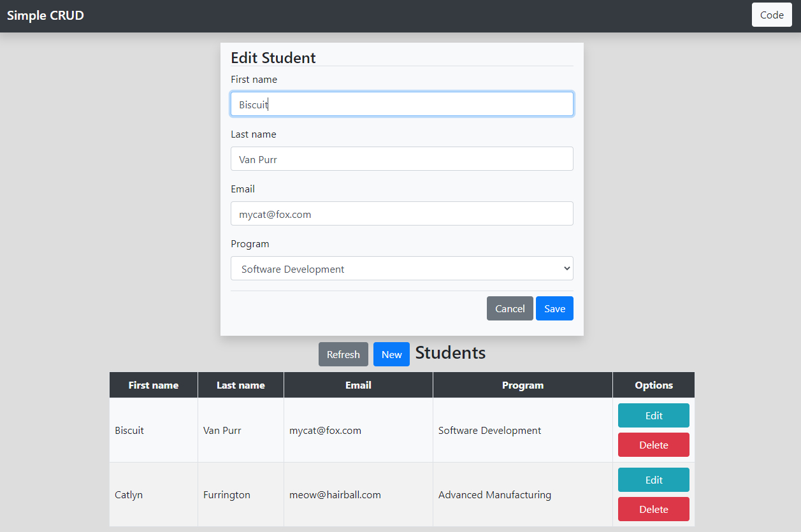The height and width of the screenshot is (532, 801).
Task: Edit the Catlyn Furrington row
Action: coord(653,480)
